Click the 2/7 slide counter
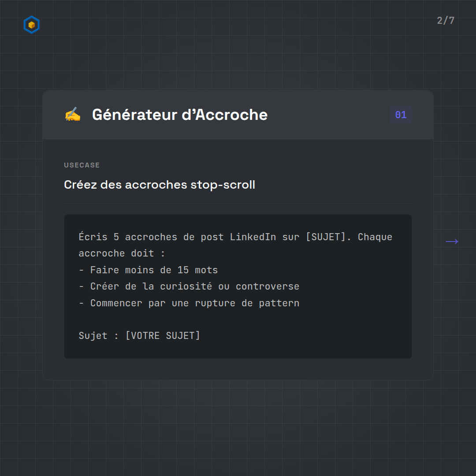This screenshot has width=476, height=476. [x=446, y=21]
